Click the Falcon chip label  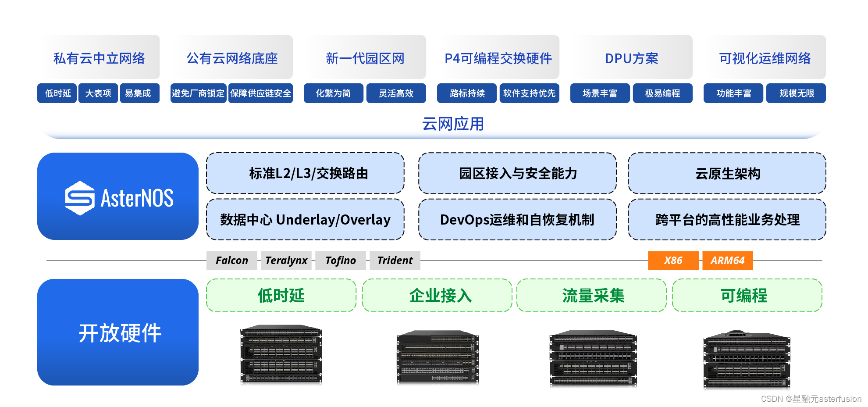[x=232, y=261]
